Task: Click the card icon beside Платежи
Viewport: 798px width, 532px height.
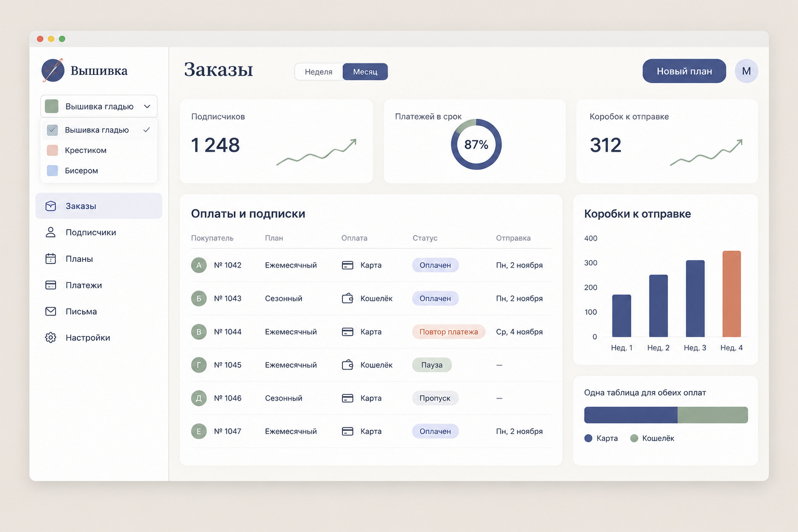Action: [x=50, y=285]
